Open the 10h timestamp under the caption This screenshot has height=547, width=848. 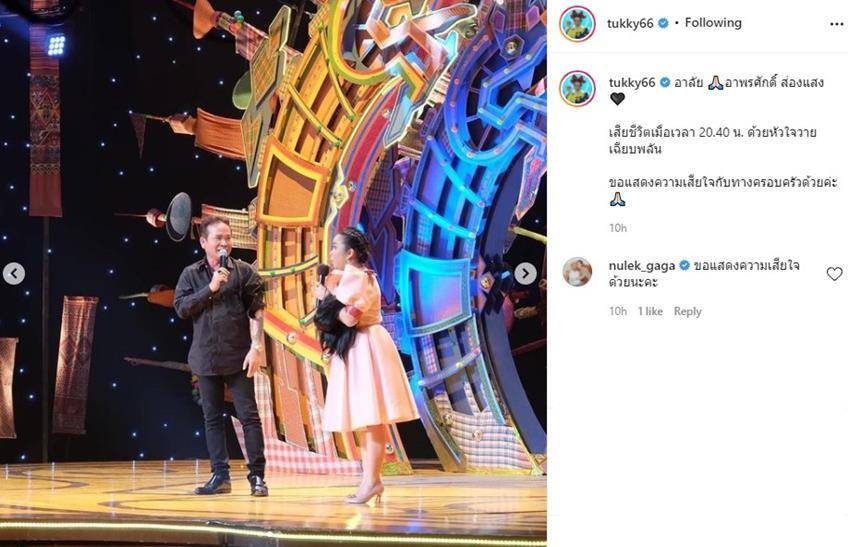(618, 228)
